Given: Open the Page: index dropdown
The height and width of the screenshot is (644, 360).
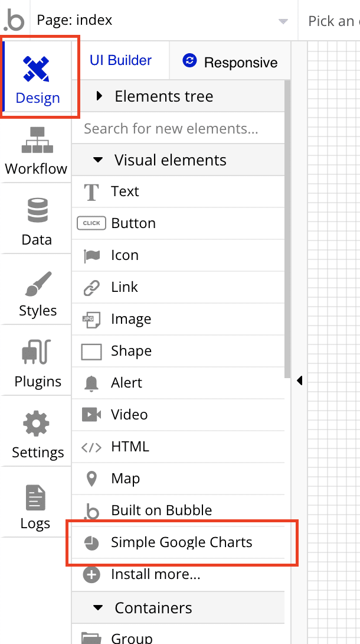Looking at the screenshot, I should click(164, 20).
